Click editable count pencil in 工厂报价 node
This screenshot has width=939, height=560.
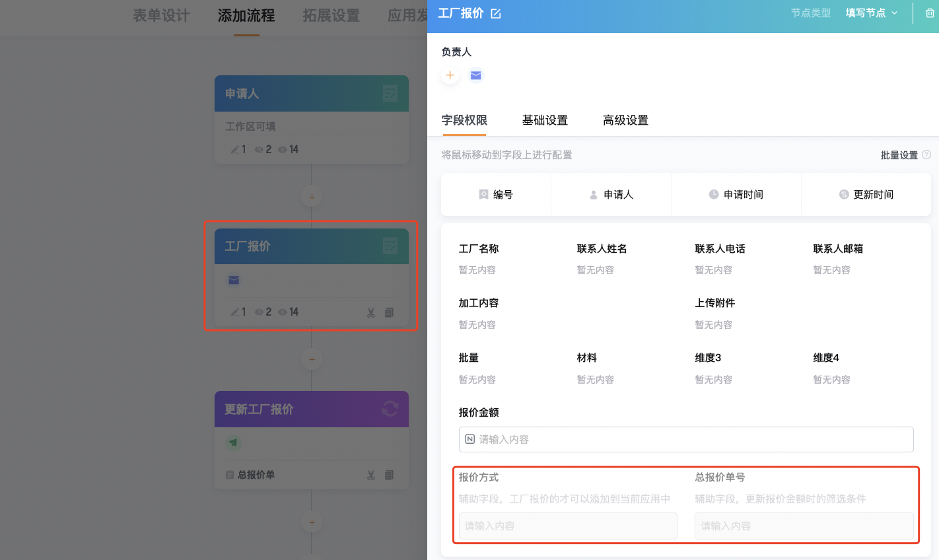coord(234,312)
